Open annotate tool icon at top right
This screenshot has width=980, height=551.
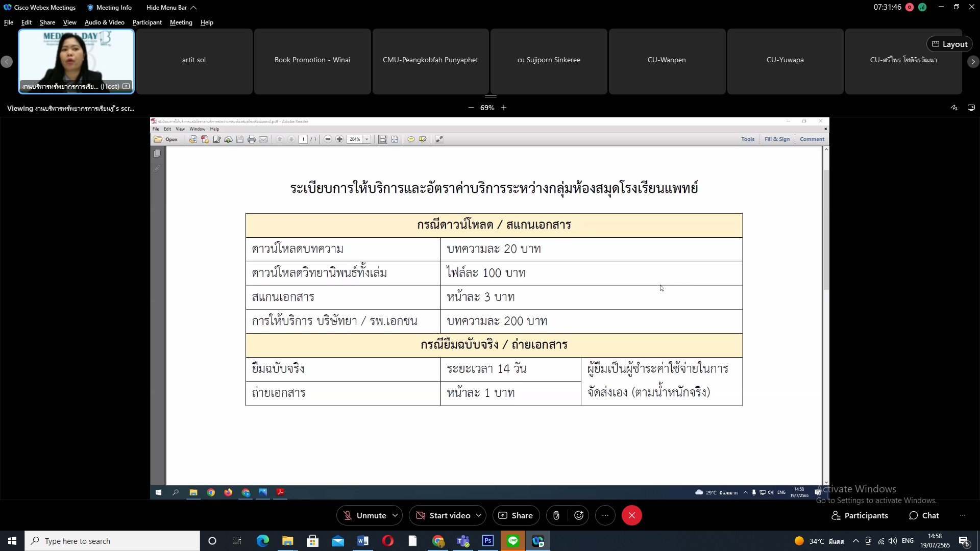[953, 108]
